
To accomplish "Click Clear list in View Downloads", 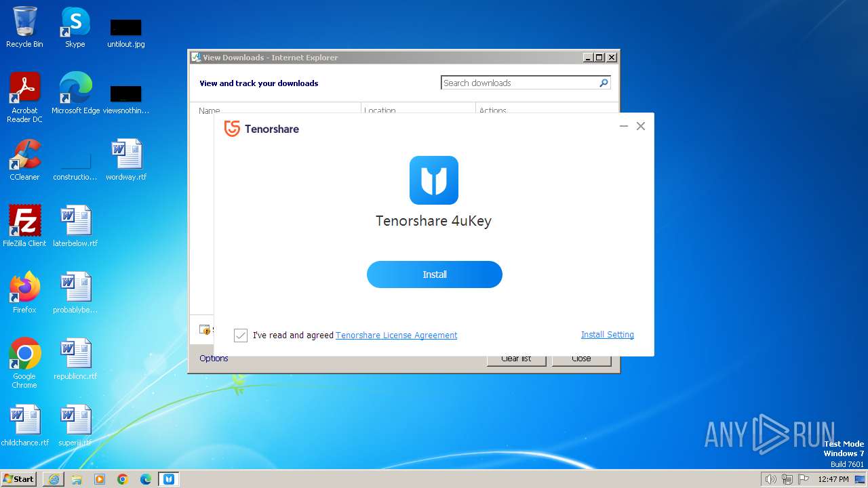I will (516, 359).
